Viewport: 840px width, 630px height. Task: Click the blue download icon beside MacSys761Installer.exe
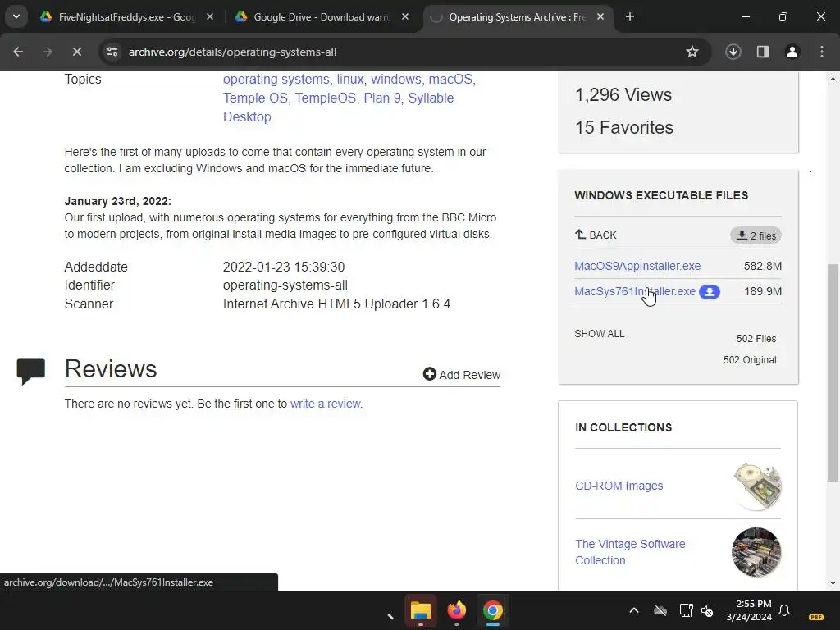point(710,292)
